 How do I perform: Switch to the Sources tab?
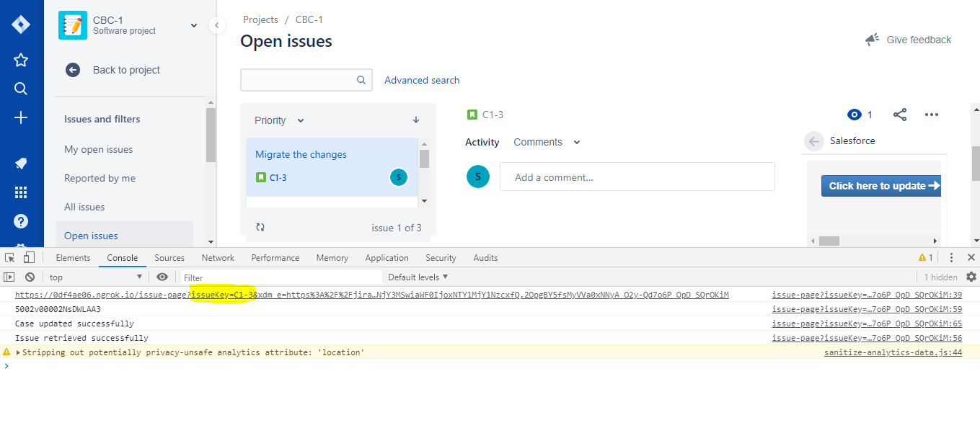click(169, 257)
